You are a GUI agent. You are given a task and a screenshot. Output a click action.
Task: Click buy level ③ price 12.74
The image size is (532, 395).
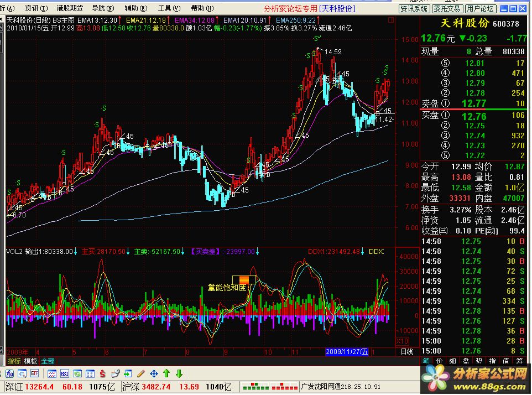tap(474, 136)
